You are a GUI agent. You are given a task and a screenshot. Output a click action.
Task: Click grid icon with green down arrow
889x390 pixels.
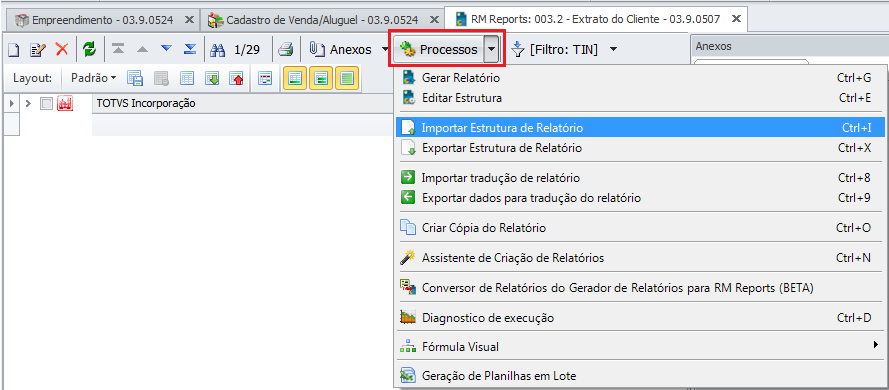pos(212,78)
